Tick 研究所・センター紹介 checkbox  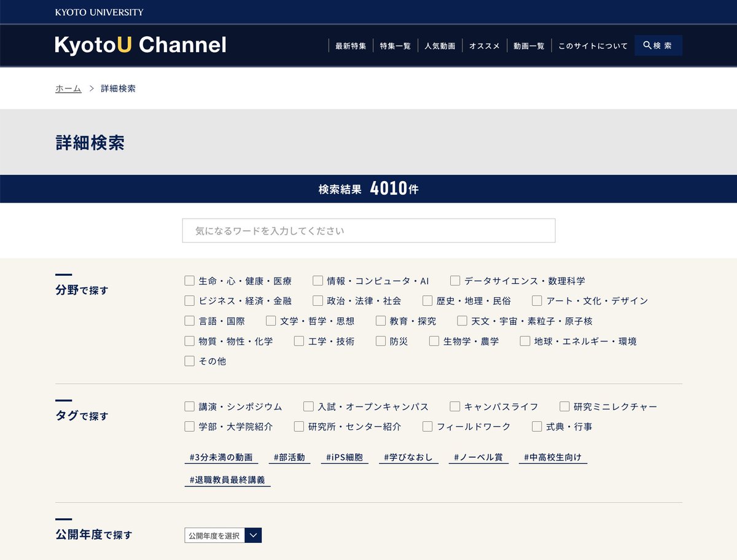[x=299, y=426]
